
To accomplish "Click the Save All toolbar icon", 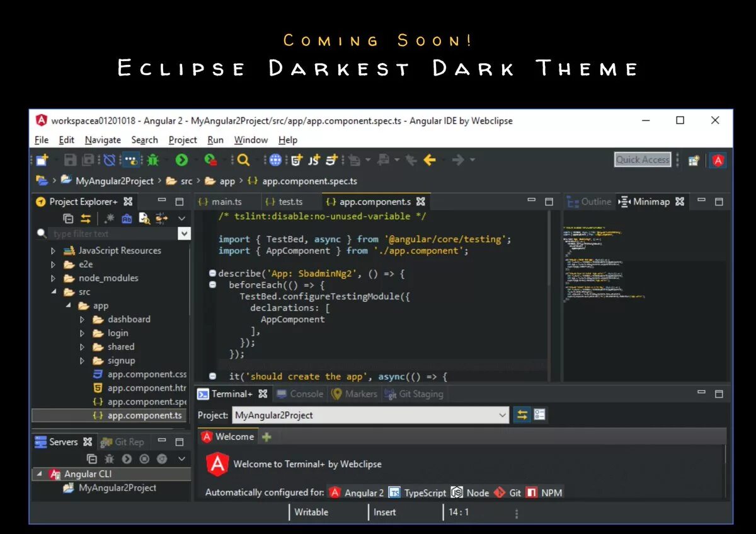I will click(89, 160).
